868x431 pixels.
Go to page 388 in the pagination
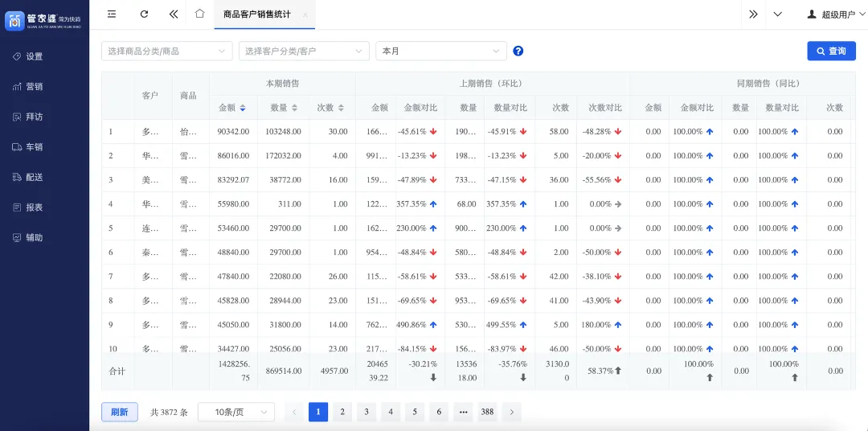click(x=487, y=412)
